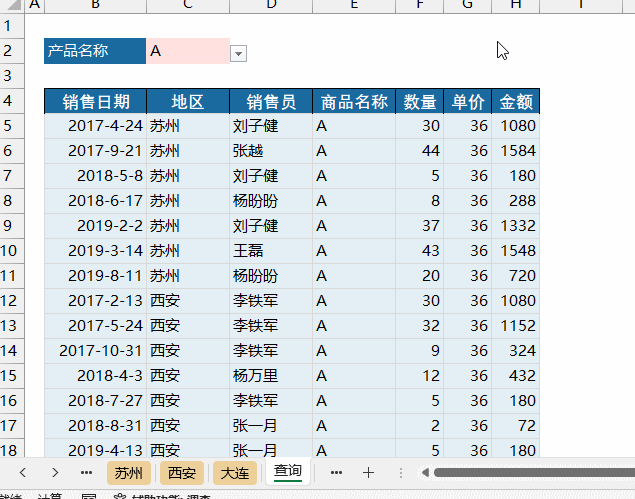Select the product name input cell showing A
This screenshot has height=499, width=635.
(x=188, y=51)
